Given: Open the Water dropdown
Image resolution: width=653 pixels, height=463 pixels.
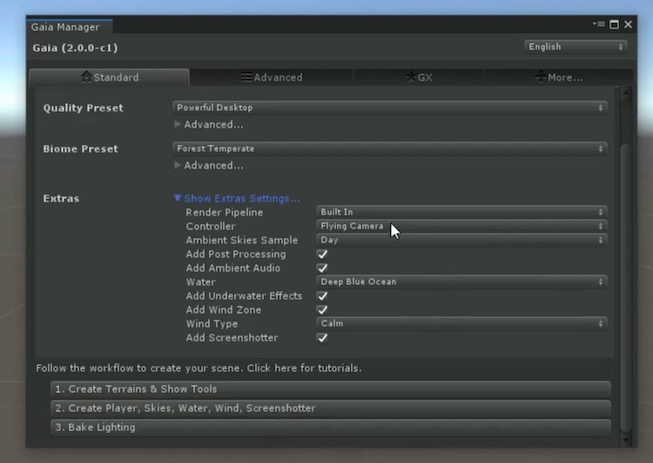Looking at the screenshot, I should point(461,282).
